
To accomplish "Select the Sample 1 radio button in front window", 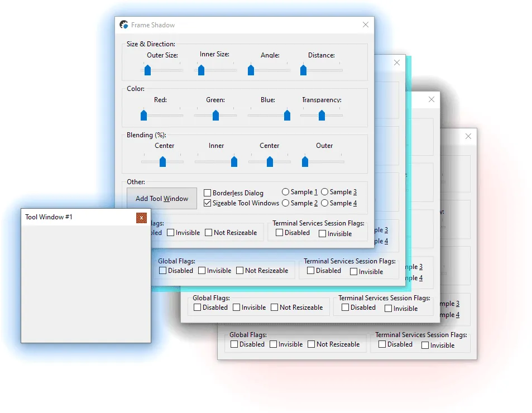I will pos(286,192).
